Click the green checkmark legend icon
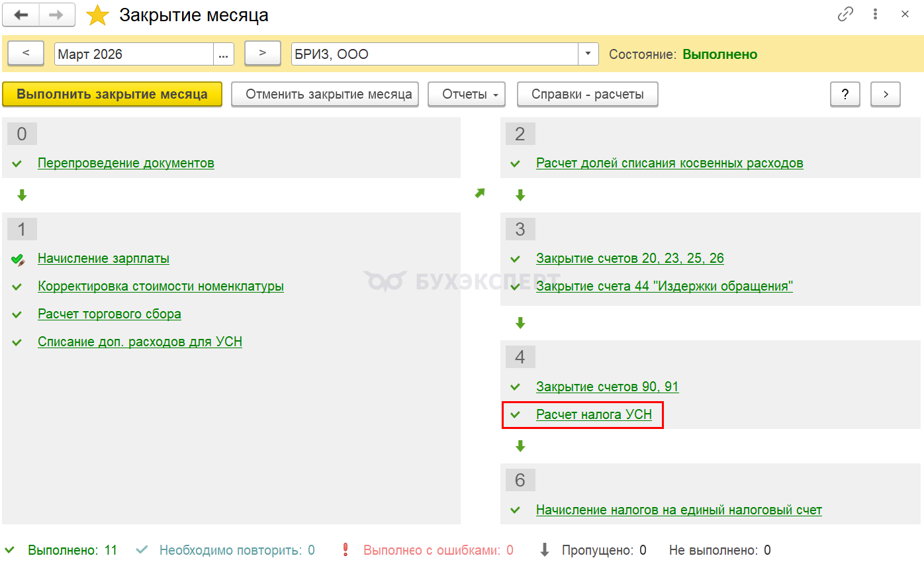This screenshot has height=564, width=924. [10, 550]
